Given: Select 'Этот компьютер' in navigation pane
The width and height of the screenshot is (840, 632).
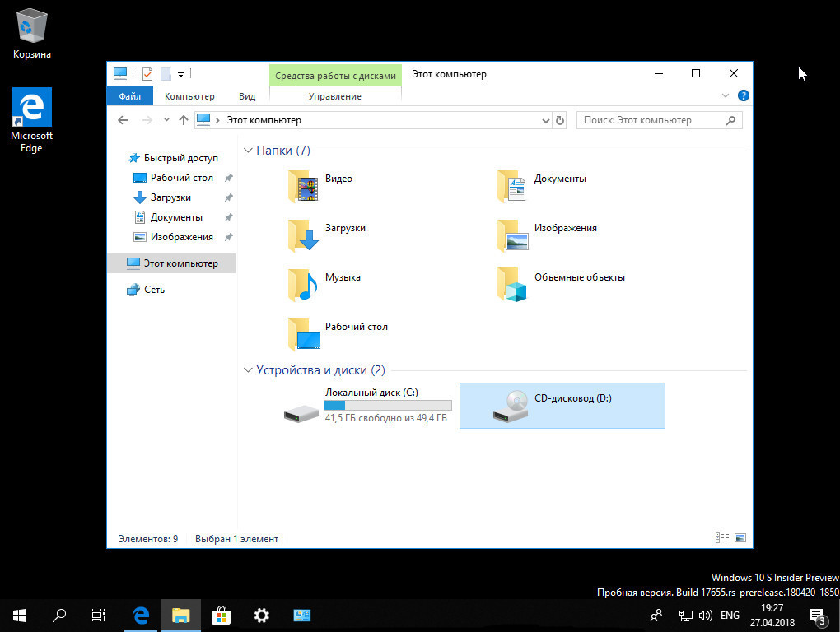Looking at the screenshot, I should 171,263.
